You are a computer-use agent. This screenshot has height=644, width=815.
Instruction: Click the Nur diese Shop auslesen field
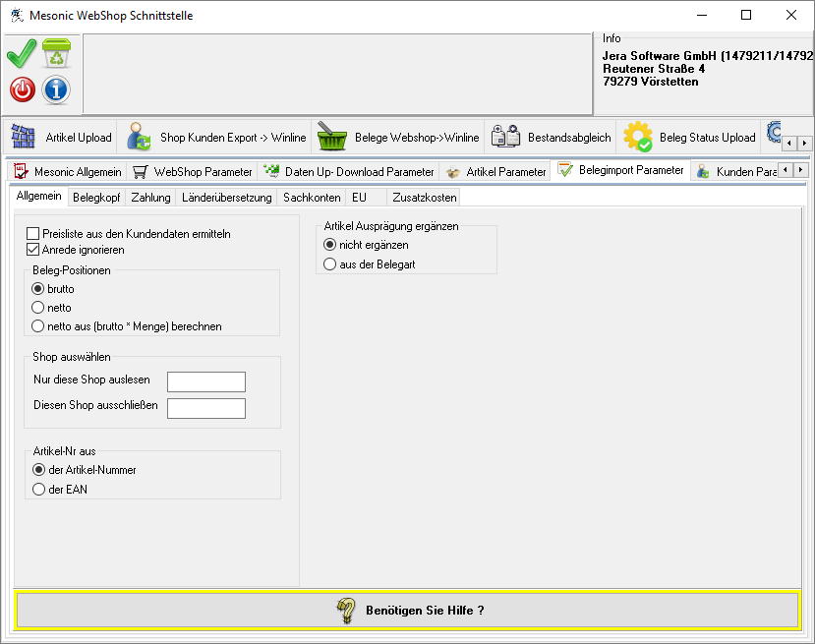pos(205,381)
